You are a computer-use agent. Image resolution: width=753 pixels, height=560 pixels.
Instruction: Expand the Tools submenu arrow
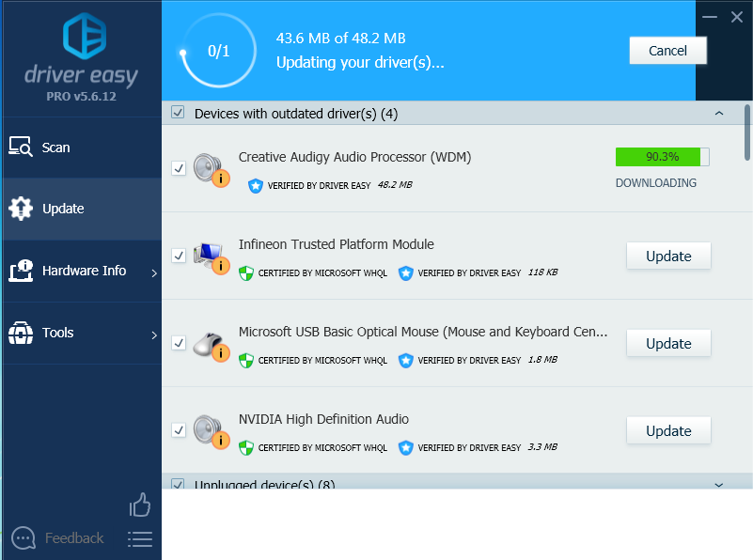(154, 334)
